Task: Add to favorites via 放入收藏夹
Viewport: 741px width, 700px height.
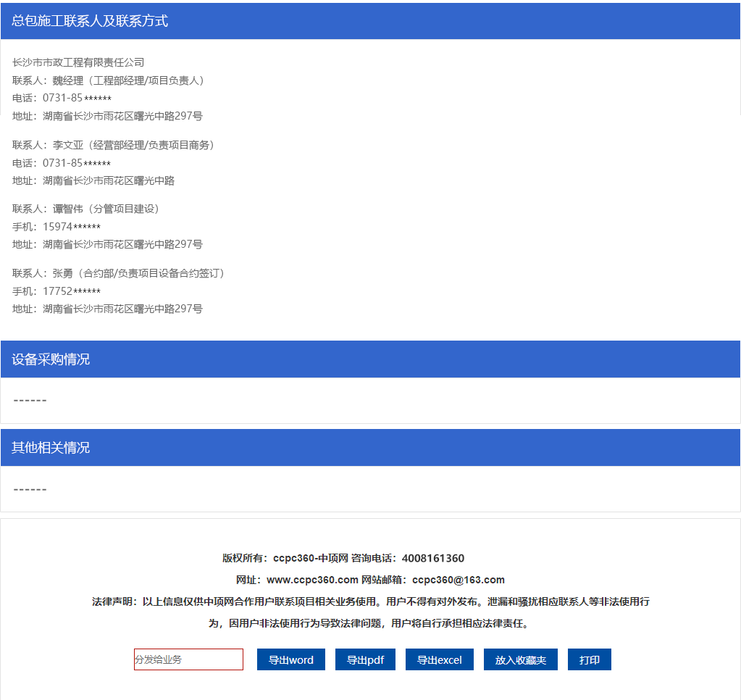Action: click(520, 659)
